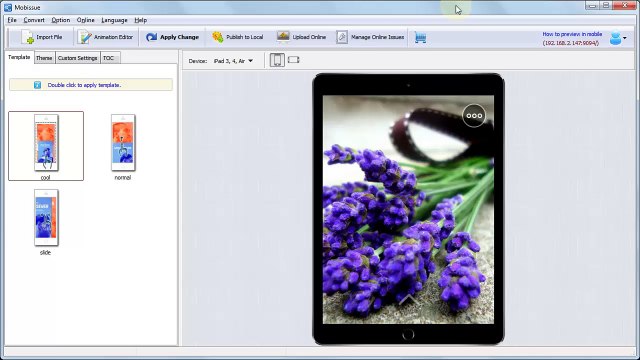Viewport: 640px width, 360px height.
Task: Open Manage Online Issues
Action: point(370,37)
